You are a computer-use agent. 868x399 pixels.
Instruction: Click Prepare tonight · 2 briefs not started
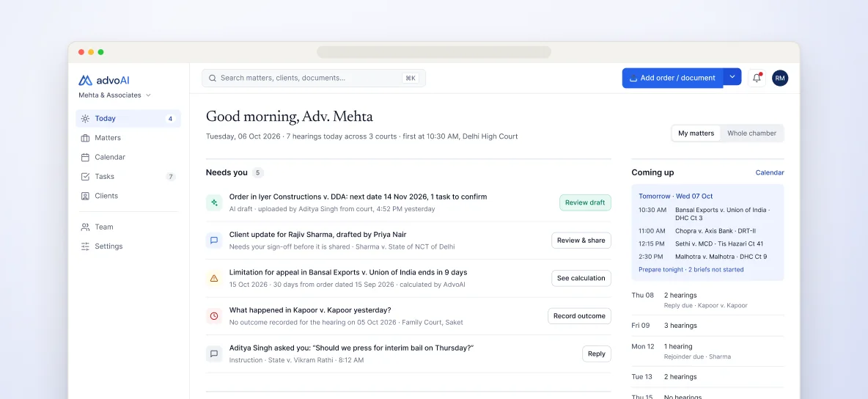[x=691, y=270]
